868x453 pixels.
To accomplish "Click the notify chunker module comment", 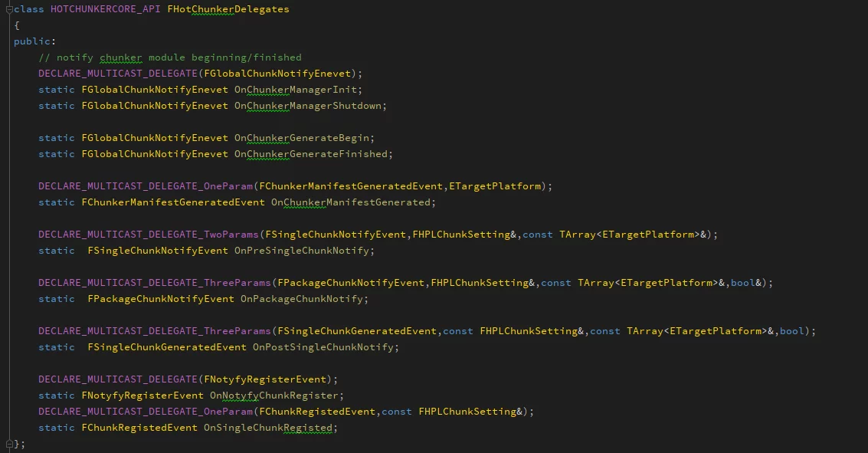I will (170, 57).
